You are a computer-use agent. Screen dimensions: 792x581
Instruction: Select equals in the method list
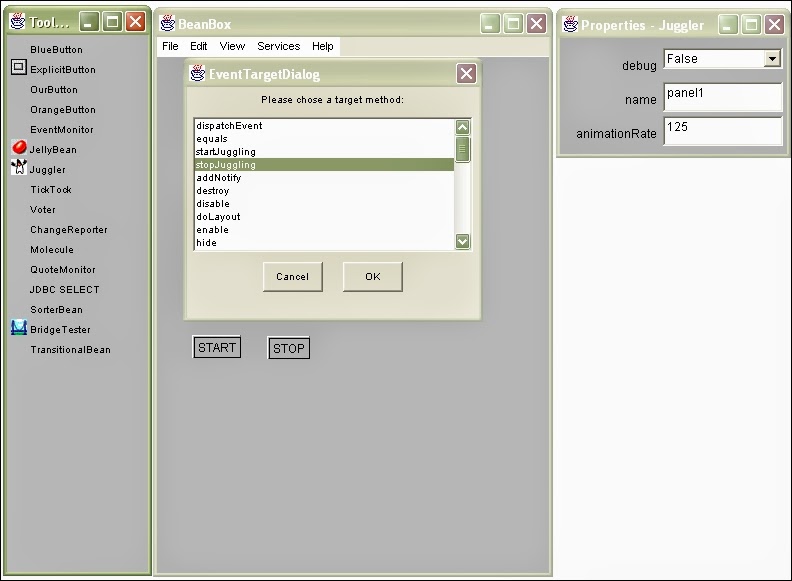tap(324, 139)
